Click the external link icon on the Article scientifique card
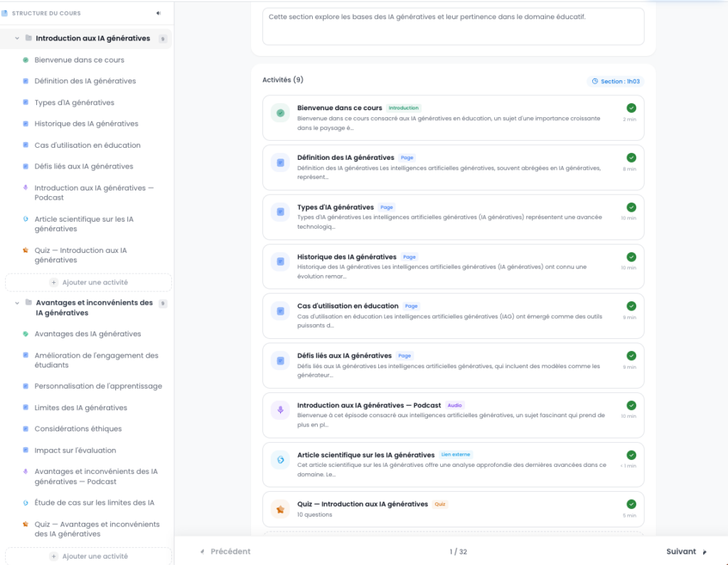Viewport: 728px width, 565px height. point(280,460)
